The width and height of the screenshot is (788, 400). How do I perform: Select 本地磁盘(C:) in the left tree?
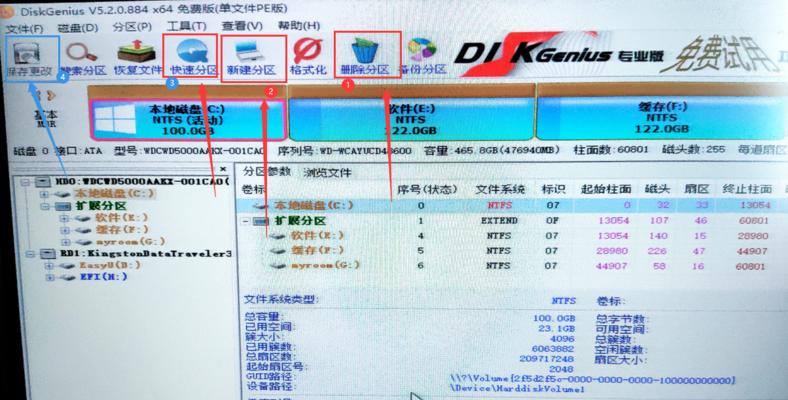(x=113, y=193)
